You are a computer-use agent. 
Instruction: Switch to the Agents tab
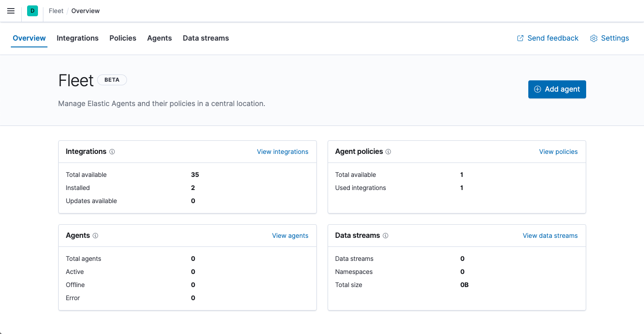(159, 38)
